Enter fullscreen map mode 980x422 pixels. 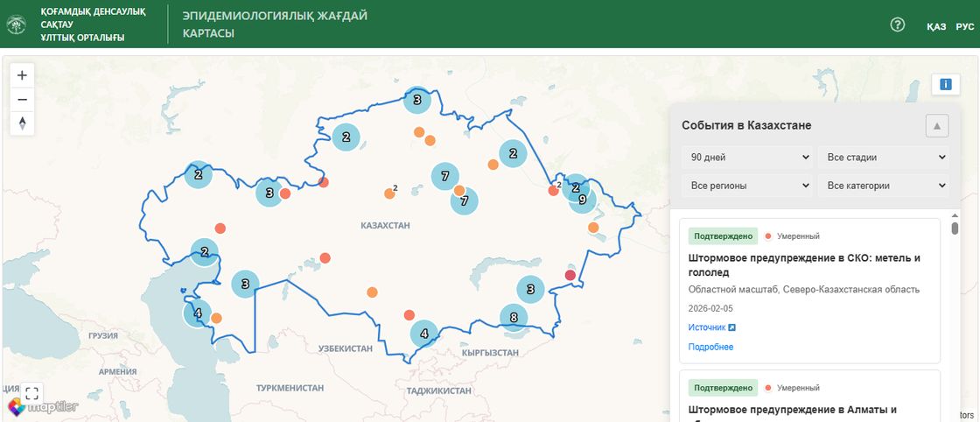pos(31,393)
